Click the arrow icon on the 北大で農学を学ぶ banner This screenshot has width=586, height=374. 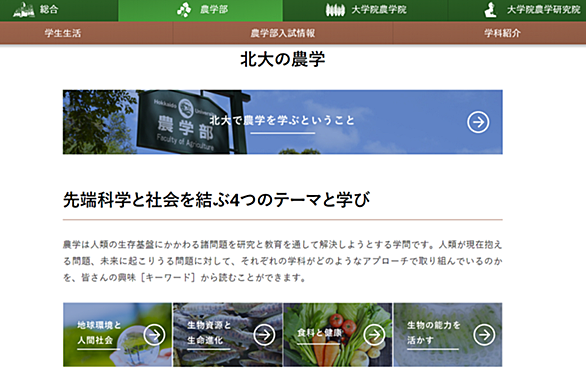478,122
